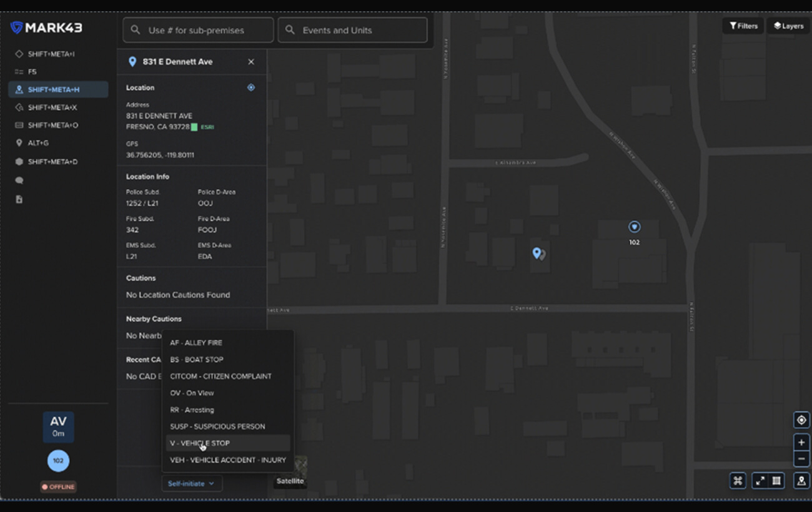Click the chat bubble icon in the sidebar
The height and width of the screenshot is (512, 812).
19,180
